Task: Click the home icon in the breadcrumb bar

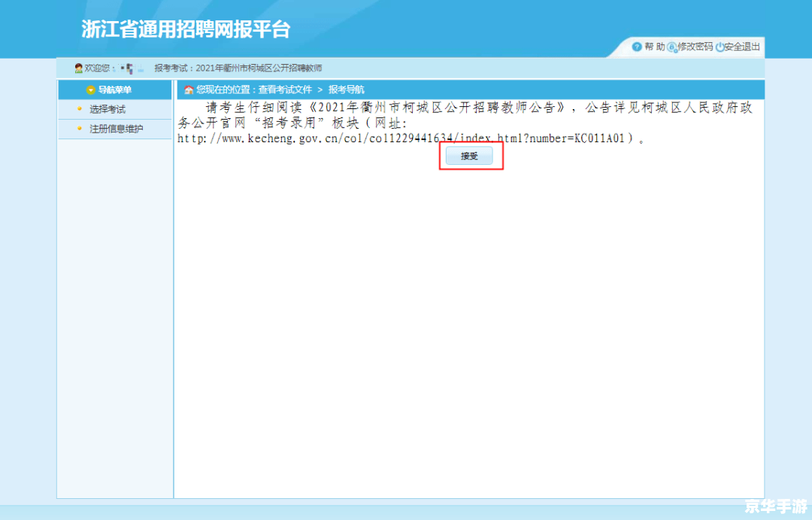Action: pyautogui.click(x=188, y=90)
